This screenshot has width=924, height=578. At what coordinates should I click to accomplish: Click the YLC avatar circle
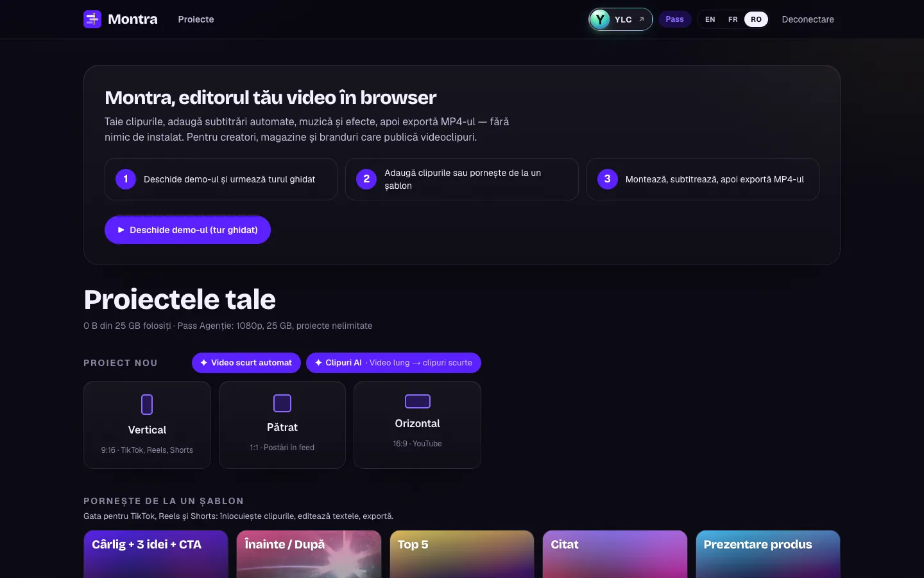click(x=600, y=19)
